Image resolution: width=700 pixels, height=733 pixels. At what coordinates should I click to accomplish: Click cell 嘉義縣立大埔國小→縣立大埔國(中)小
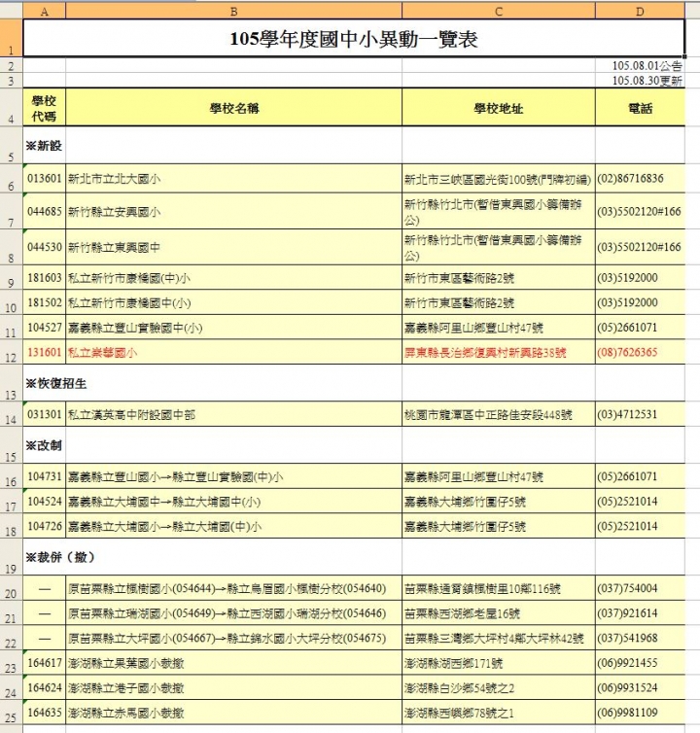click(233, 526)
